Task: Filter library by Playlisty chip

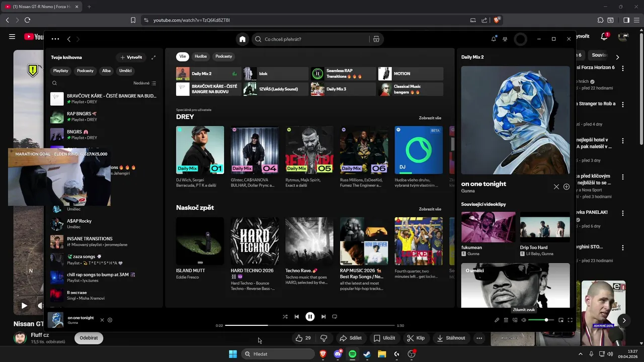Action: tap(61, 71)
